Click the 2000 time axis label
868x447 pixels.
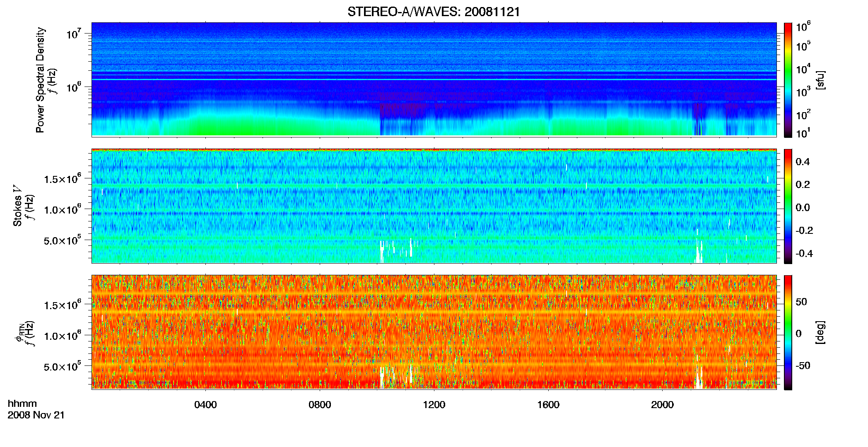click(662, 404)
